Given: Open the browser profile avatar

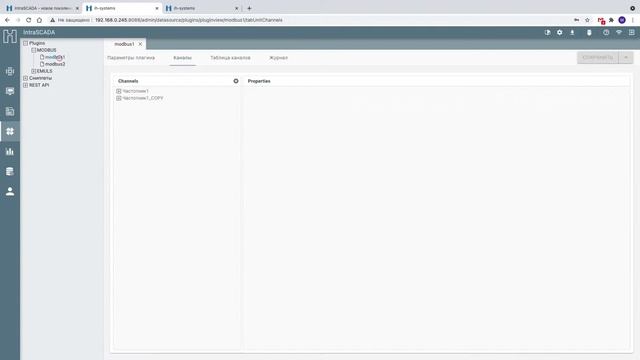Looking at the screenshot, I should [622, 20].
